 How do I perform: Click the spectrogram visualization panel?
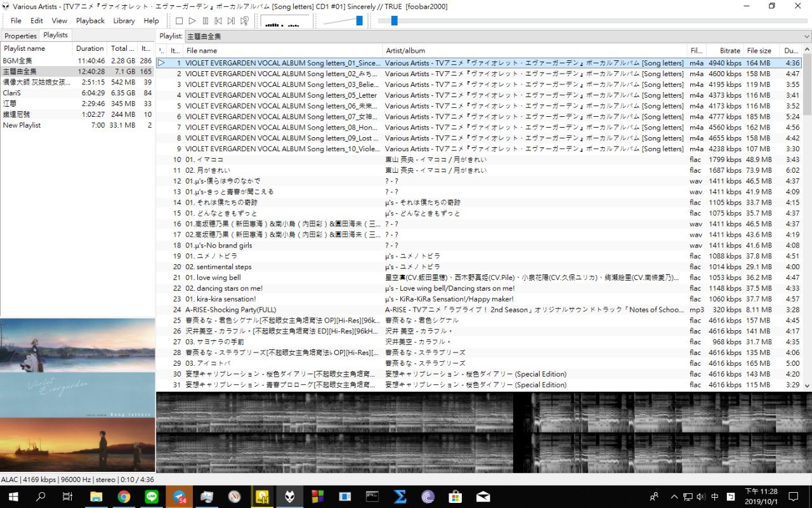484,432
